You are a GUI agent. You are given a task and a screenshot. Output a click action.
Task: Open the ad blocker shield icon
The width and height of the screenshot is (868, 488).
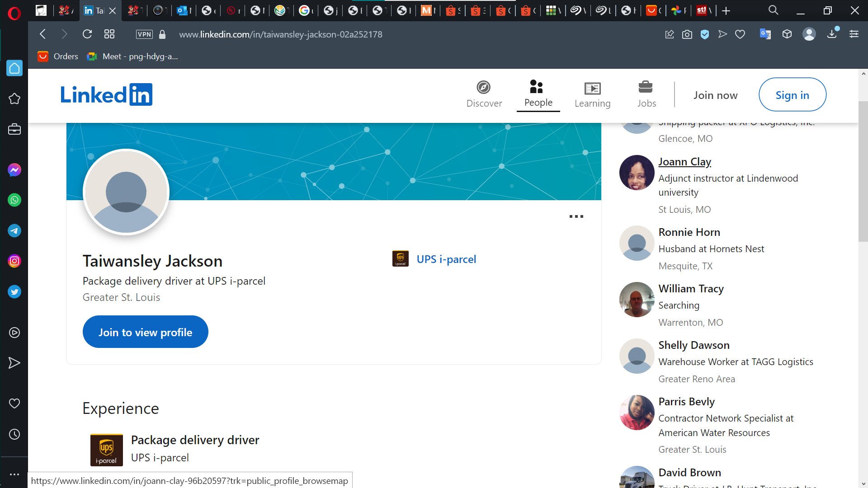705,34
